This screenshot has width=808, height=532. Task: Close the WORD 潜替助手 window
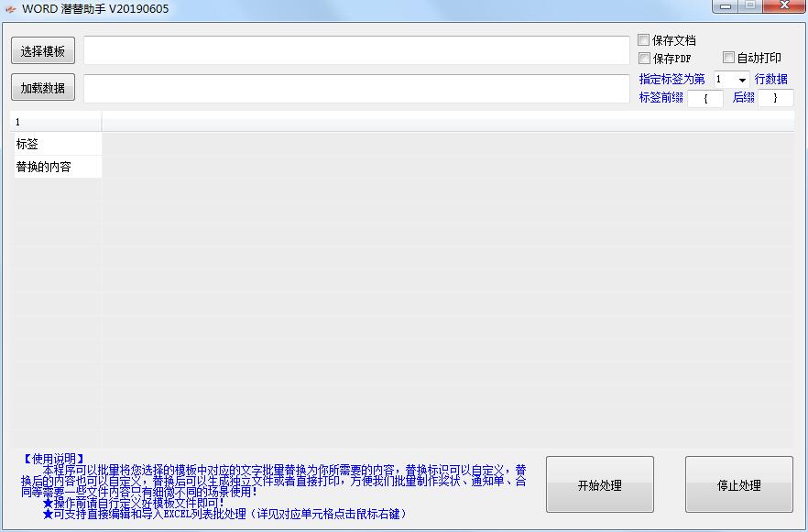point(784,6)
